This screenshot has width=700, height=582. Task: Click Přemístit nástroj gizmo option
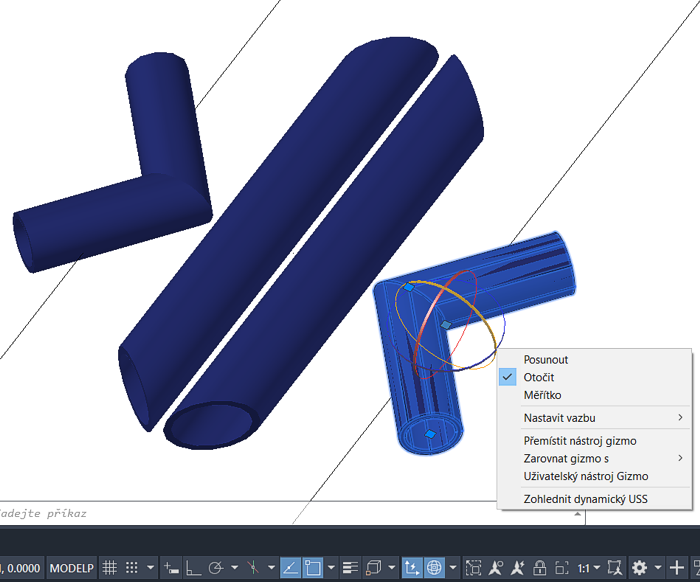coord(579,440)
